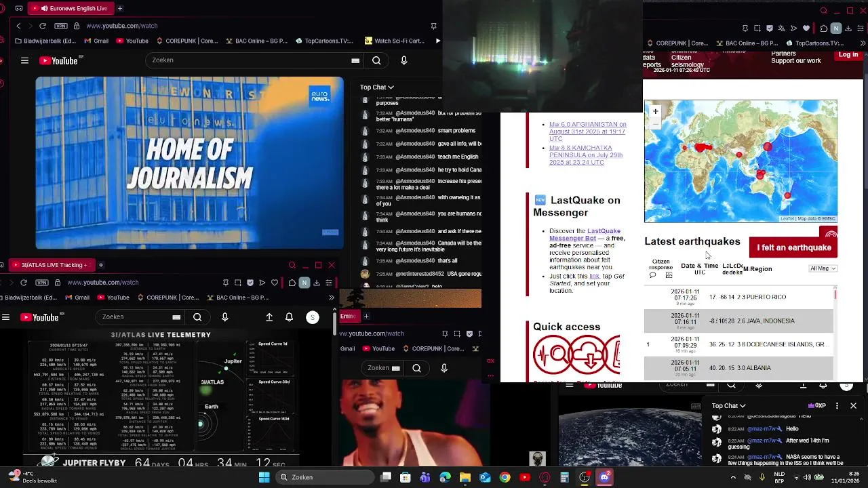Screen dimensions: 868x488
Task: Click snapshot icon in 3I/ATLAS address bar
Action: [238, 283]
